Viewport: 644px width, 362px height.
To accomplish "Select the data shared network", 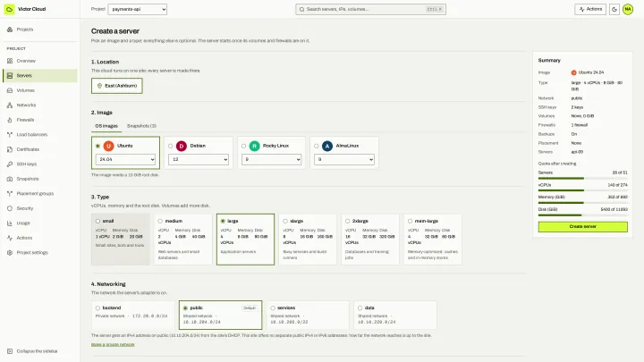I will (x=395, y=315).
